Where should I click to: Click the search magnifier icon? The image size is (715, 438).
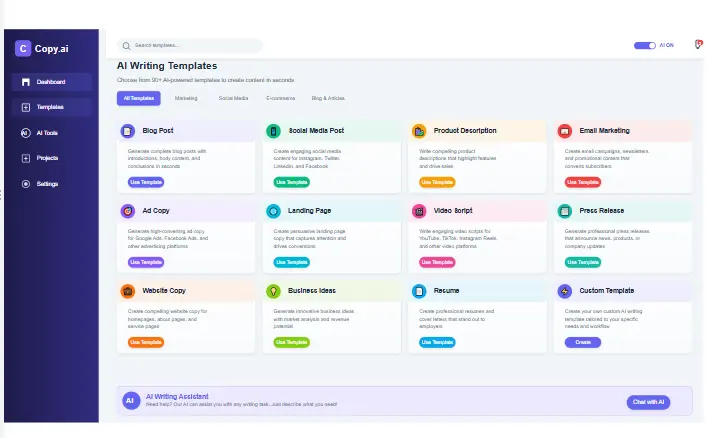click(x=126, y=46)
